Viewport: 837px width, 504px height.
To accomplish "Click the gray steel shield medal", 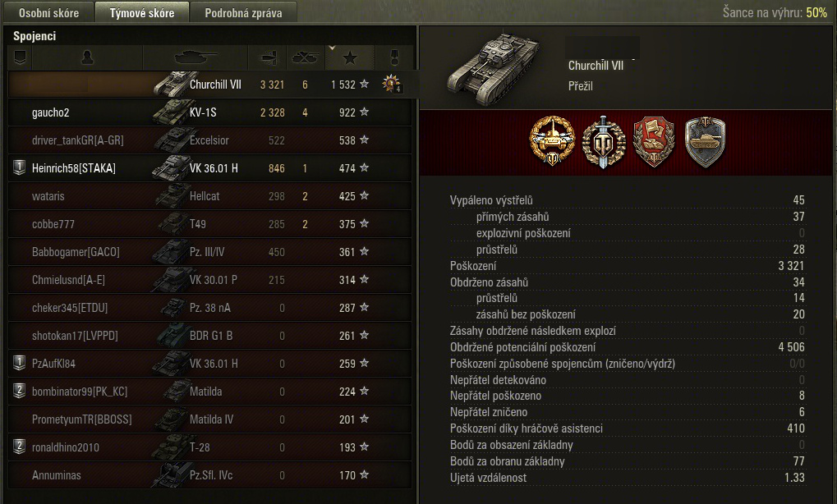I will [705, 142].
